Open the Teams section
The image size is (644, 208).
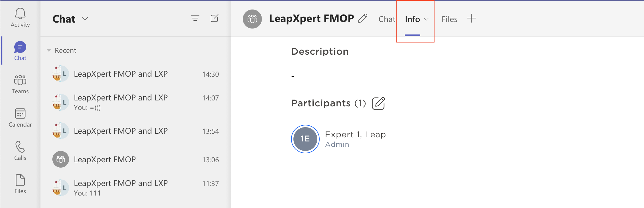tap(20, 84)
